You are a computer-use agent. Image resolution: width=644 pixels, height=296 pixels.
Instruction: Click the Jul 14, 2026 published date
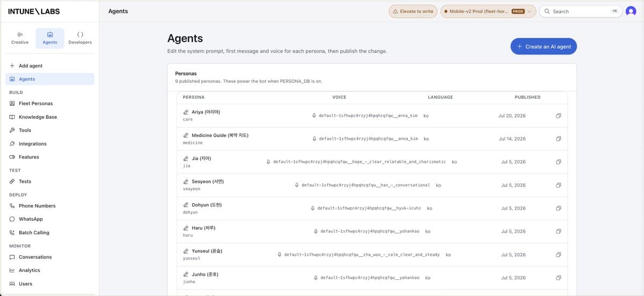tap(512, 139)
